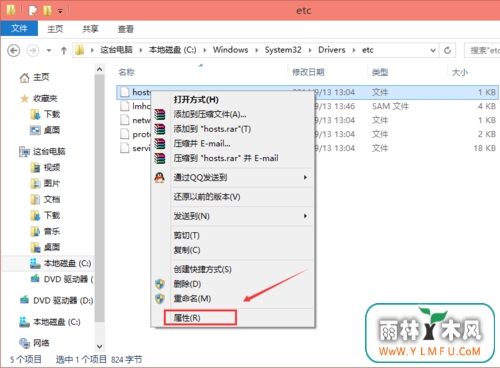Click the Back navigation arrow
This screenshot has width=500, height=368.
(x=14, y=51)
